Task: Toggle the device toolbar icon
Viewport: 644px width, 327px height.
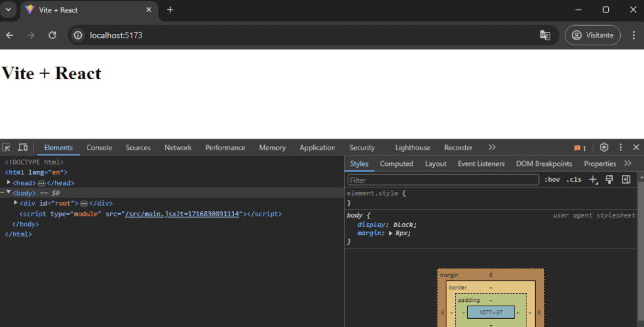Action: tap(23, 148)
